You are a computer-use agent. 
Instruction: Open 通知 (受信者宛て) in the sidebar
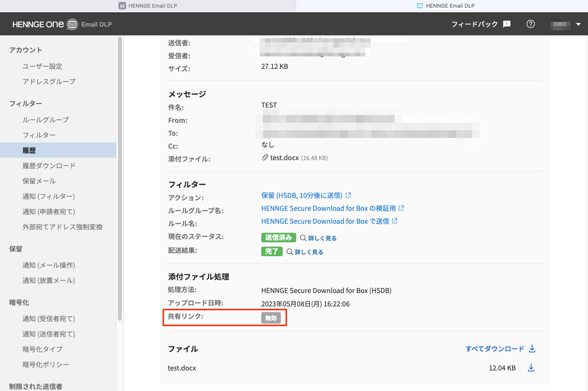tap(49, 319)
